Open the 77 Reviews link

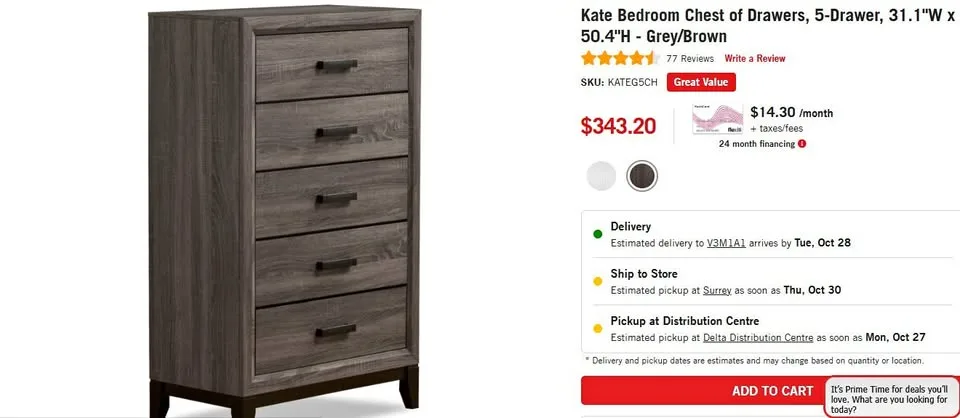690,59
